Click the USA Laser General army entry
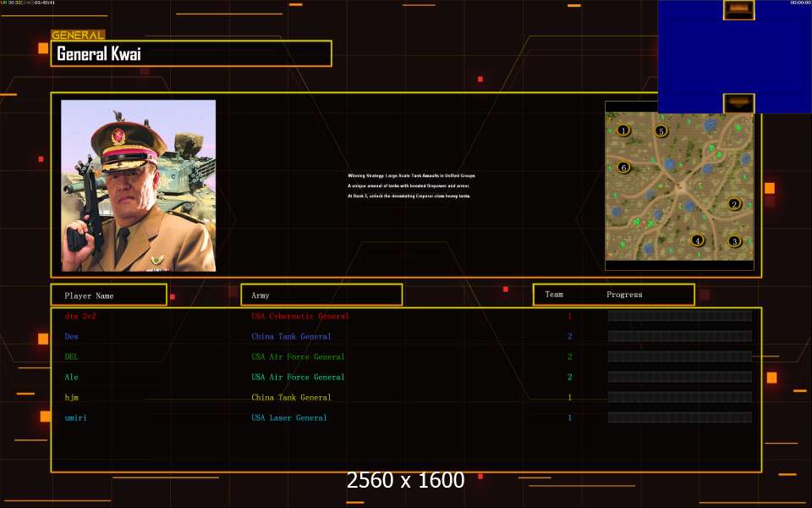 tap(288, 418)
